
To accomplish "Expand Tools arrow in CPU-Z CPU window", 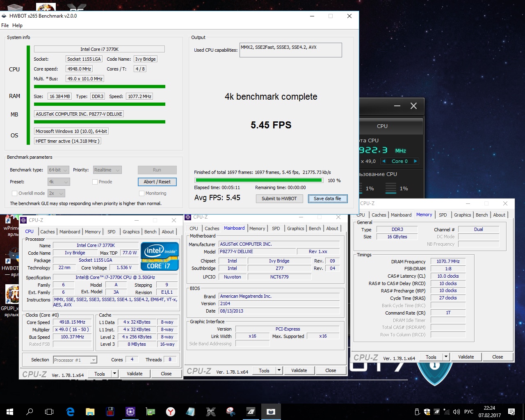I will 115,374.
